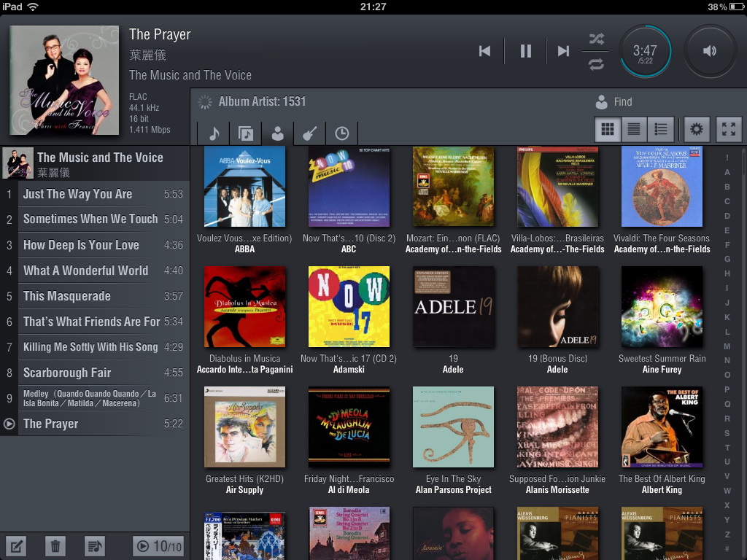
Task: Select compact list view
Action: click(634, 129)
